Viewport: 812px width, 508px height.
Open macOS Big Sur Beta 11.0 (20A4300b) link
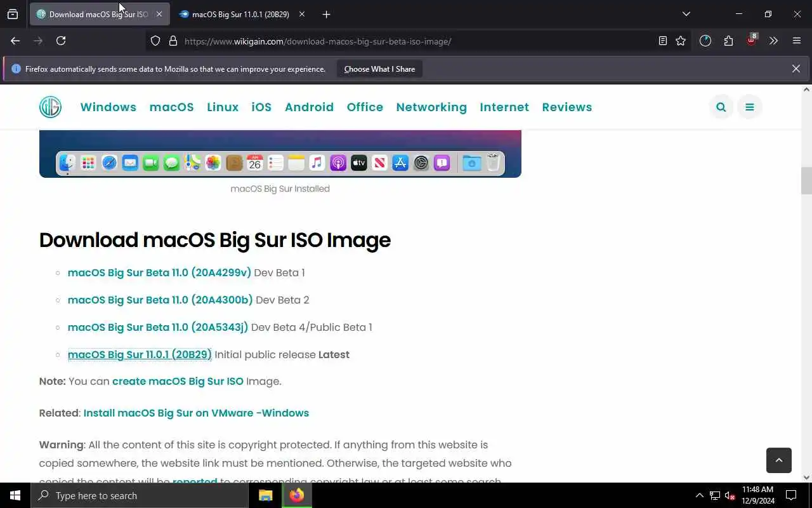pos(160,300)
